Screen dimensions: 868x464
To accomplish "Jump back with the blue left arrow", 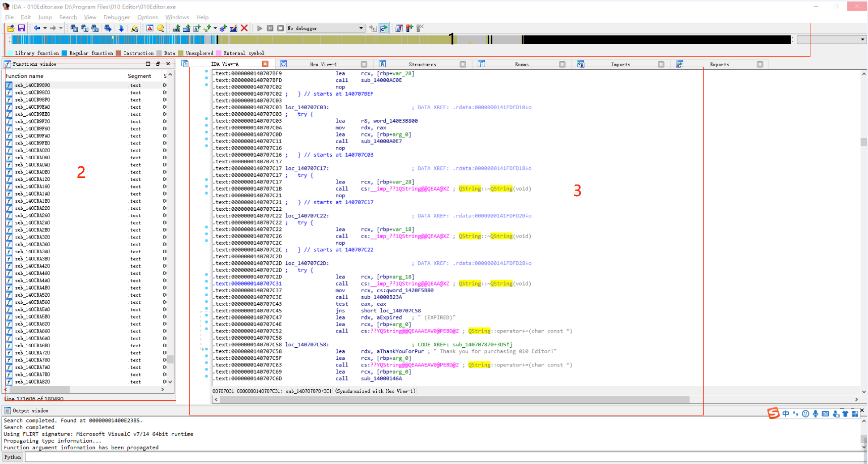I will click(37, 28).
